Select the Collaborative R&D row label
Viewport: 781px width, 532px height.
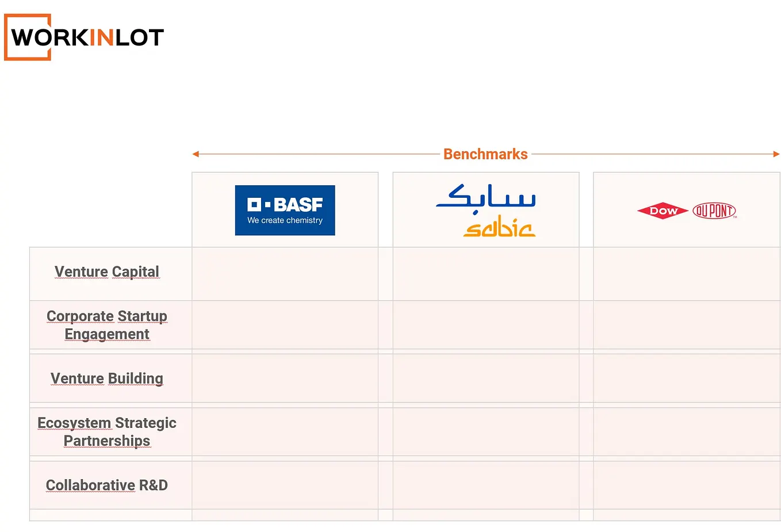pyautogui.click(x=107, y=485)
